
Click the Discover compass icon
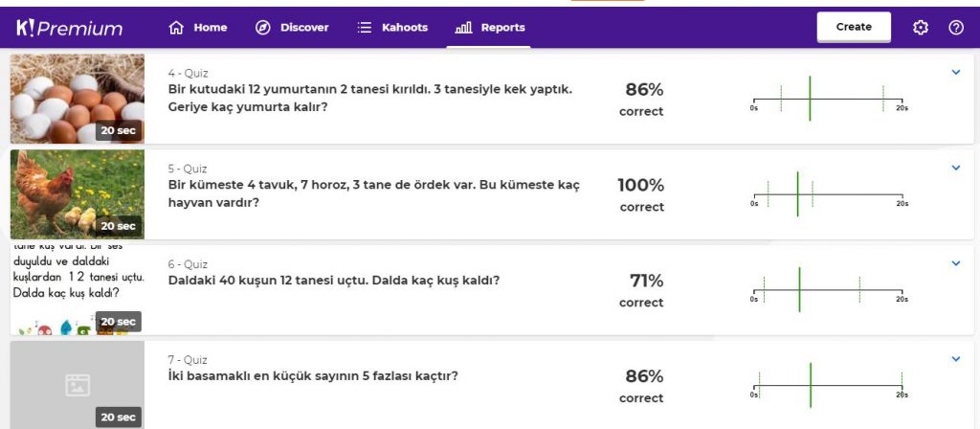263,28
